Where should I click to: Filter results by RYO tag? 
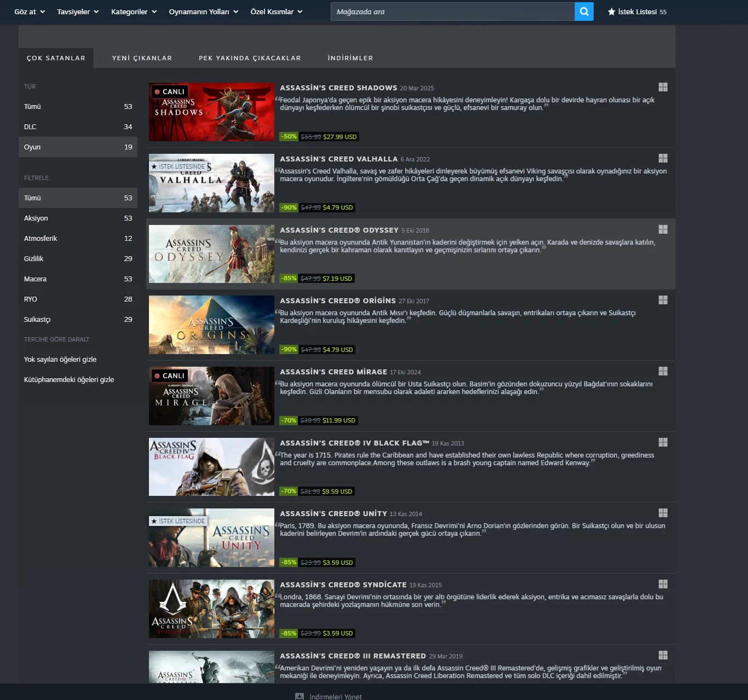click(78, 299)
